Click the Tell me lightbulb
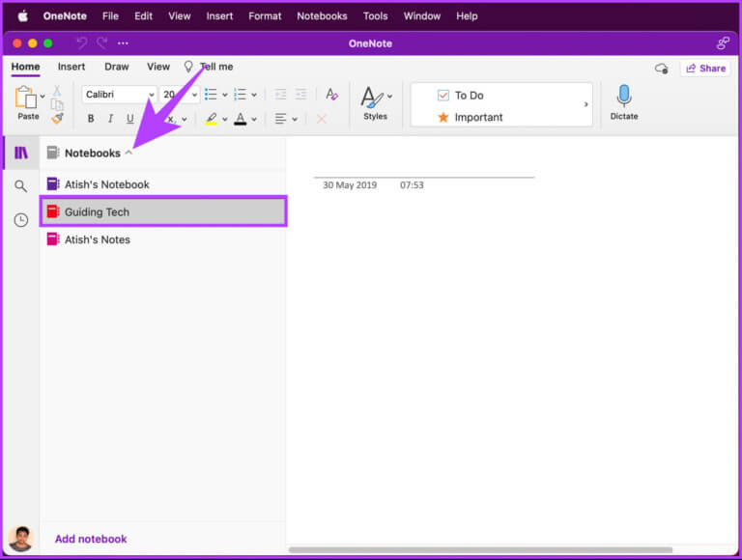 coord(188,67)
